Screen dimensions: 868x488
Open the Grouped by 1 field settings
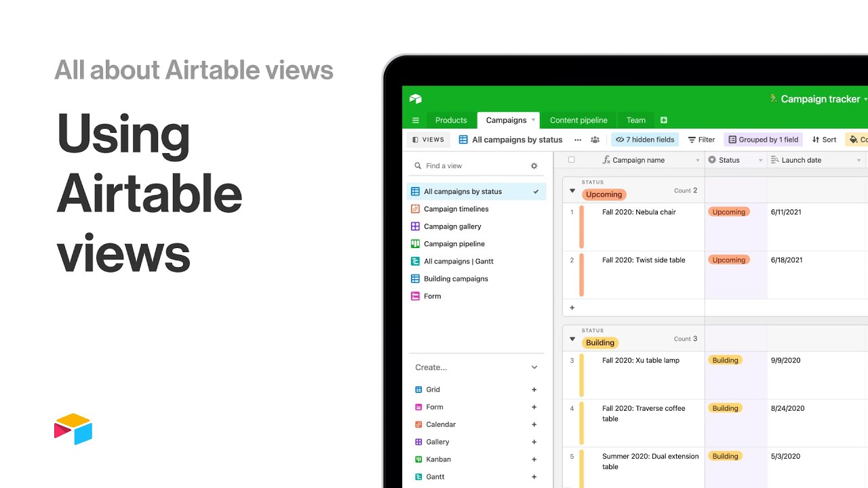click(x=763, y=140)
